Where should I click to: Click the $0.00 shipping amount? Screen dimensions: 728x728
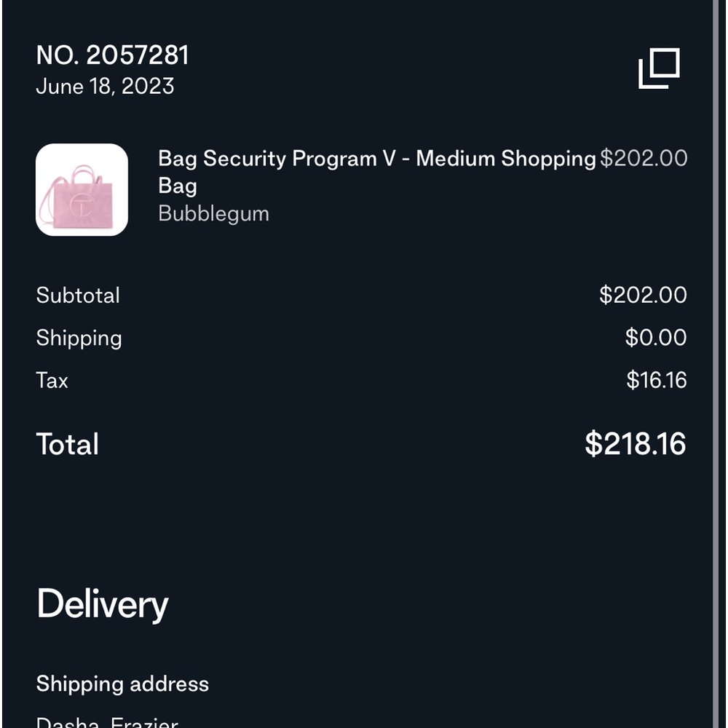tap(655, 338)
